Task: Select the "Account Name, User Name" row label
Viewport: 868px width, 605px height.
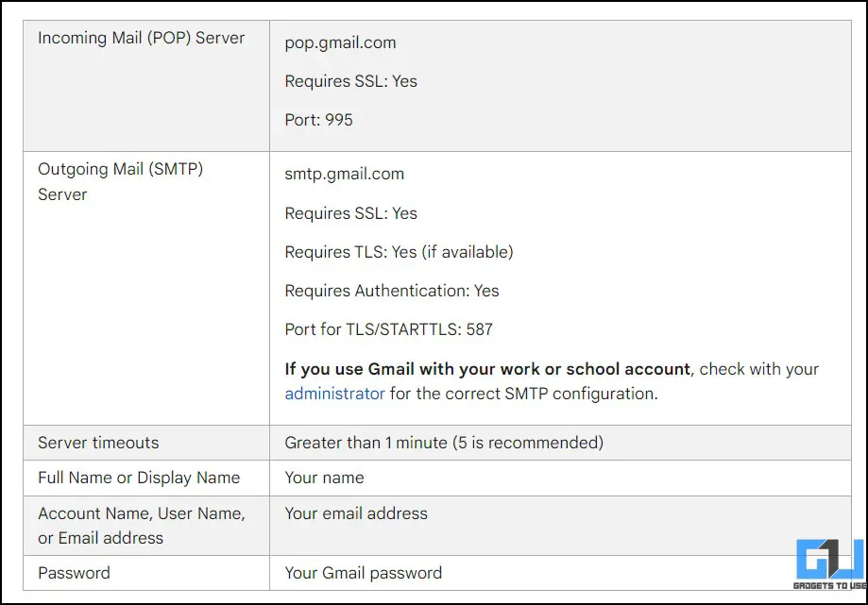Action: tap(142, 526)
